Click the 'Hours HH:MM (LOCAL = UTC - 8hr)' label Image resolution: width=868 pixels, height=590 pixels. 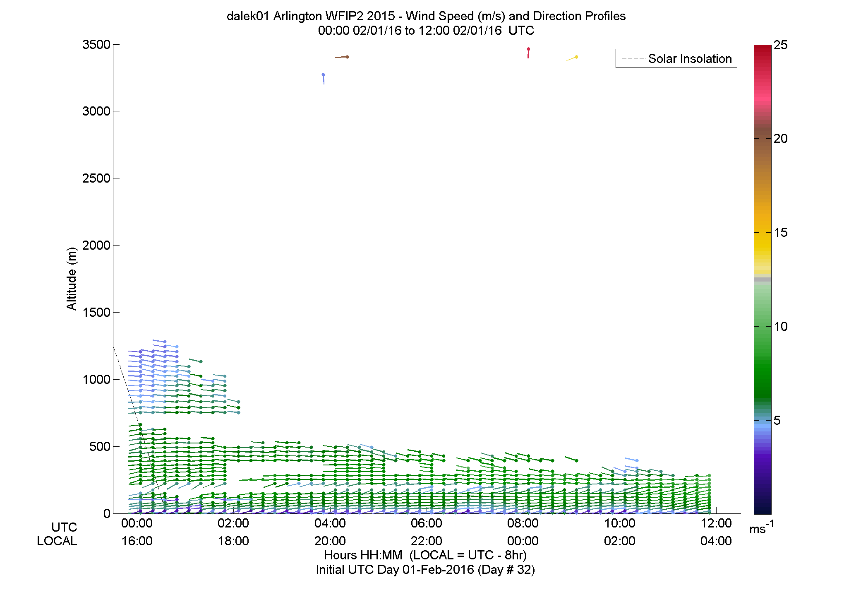tap(425, 555)
